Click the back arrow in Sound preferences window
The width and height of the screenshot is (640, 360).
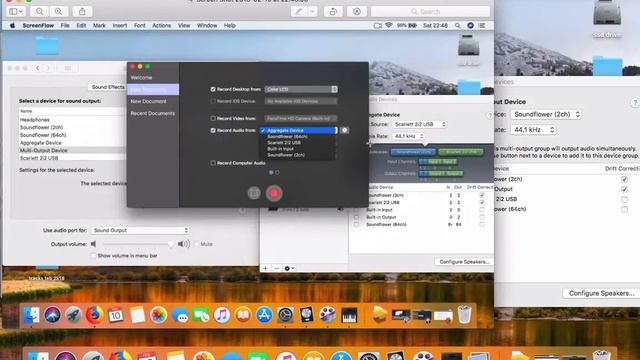click(x=38, y=68)
